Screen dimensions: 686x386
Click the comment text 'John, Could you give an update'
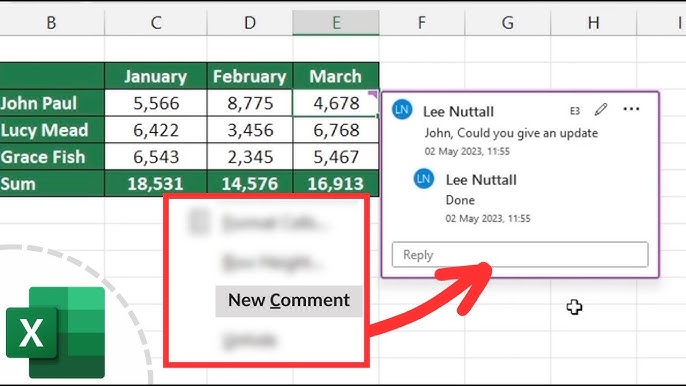click(x=511, y=133)
